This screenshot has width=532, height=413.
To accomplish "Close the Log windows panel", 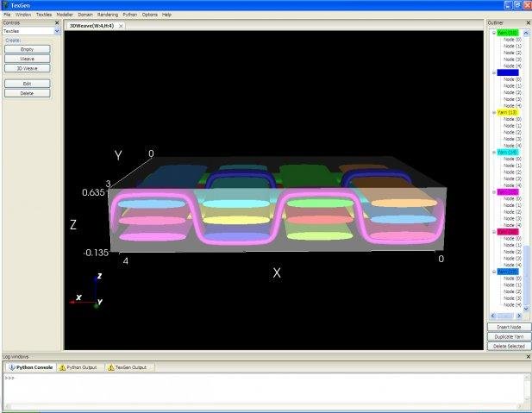I will 528,356.
